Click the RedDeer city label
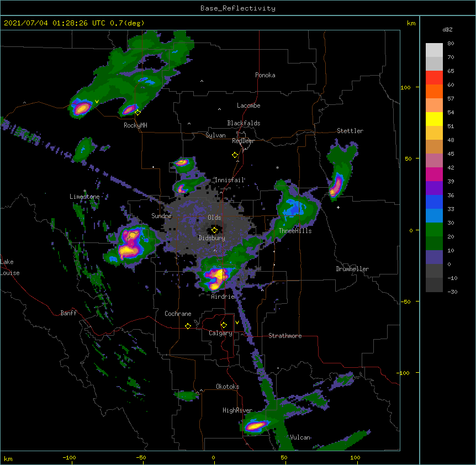 (x=243, y=141)
